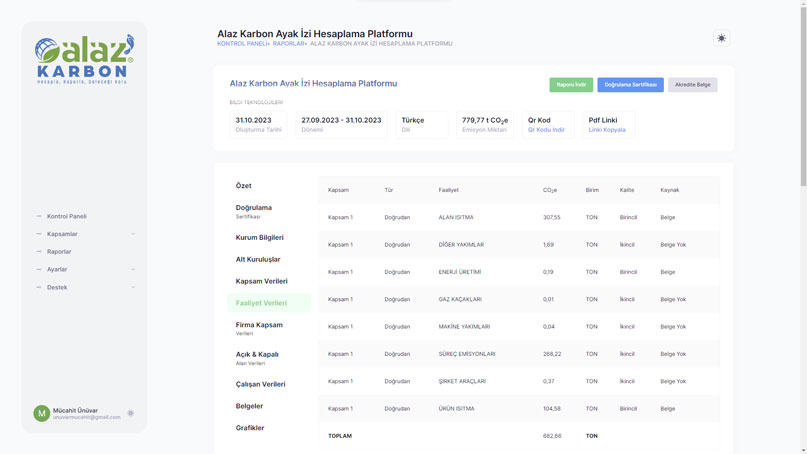Click the page vertical scrollbar
The image size is (807, 454).
click(x=803, y=98)
